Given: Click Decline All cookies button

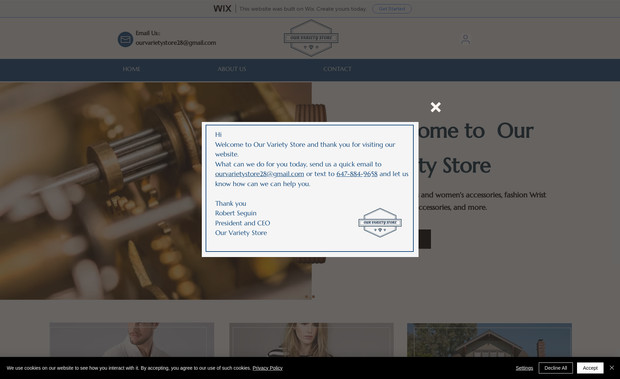Looking at the screenshot, I should (556, 368).
